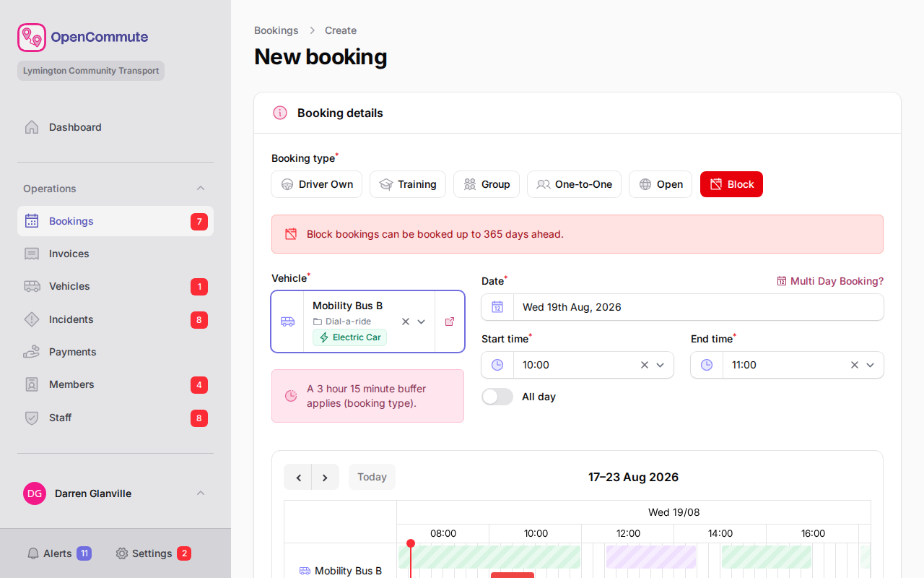This screenshot has height=578, width=924.
Task: Click the purple timeline block near 12:00
Action: [x=651, y=557]
